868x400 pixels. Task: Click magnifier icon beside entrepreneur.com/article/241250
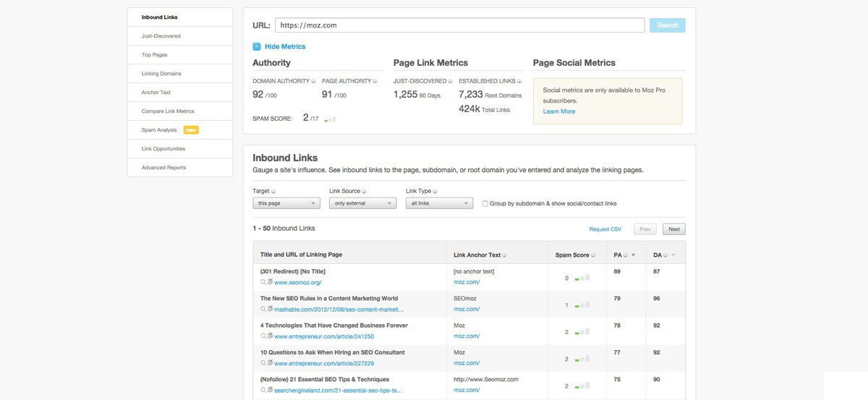(263, 336)
